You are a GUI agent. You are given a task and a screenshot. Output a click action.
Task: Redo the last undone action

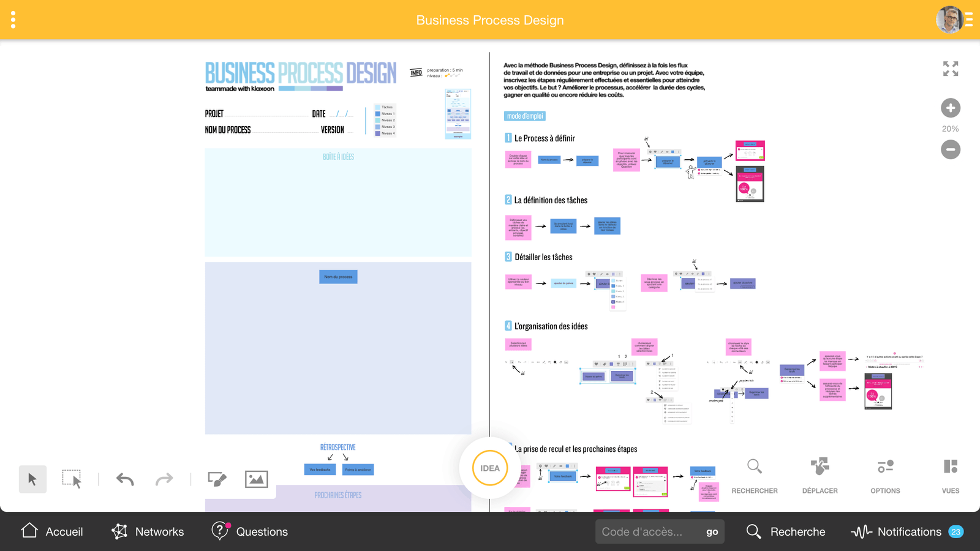164,479
